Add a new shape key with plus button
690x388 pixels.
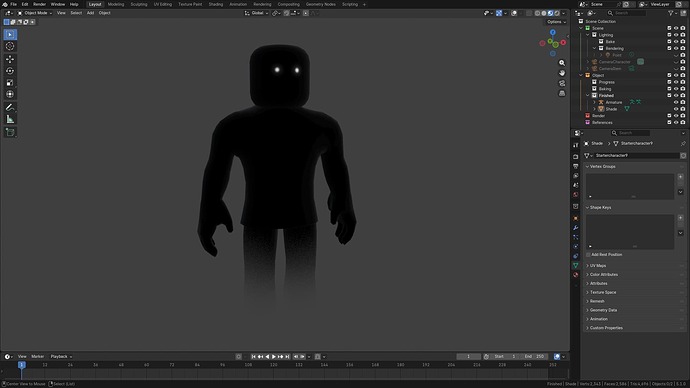pyautogui.click(x=680, y=218)
